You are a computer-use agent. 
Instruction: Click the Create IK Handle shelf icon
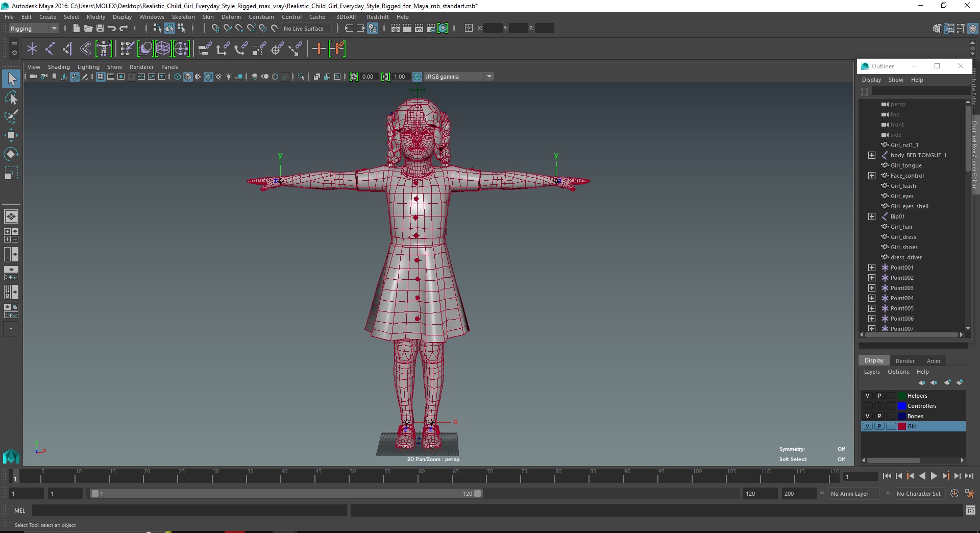[68, 49]
